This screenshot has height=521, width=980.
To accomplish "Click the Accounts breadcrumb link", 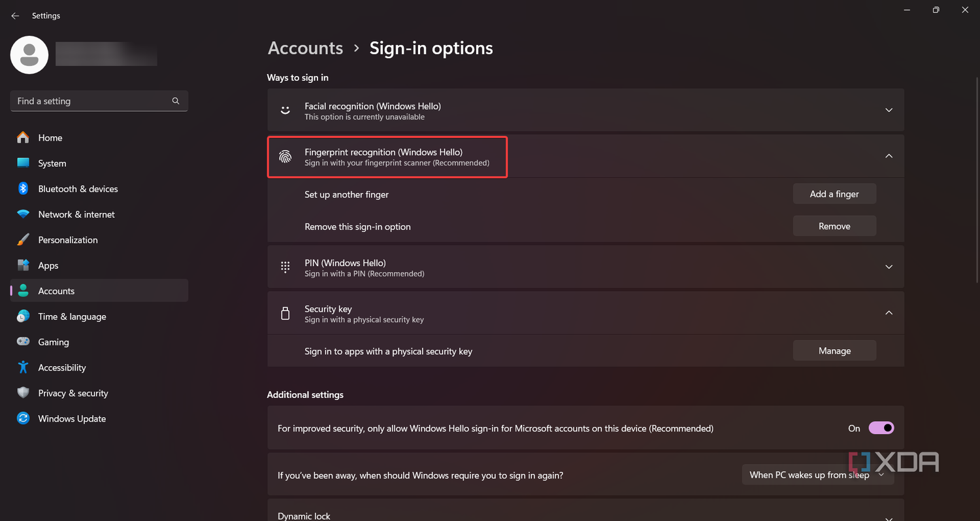I will coord(305,48).
